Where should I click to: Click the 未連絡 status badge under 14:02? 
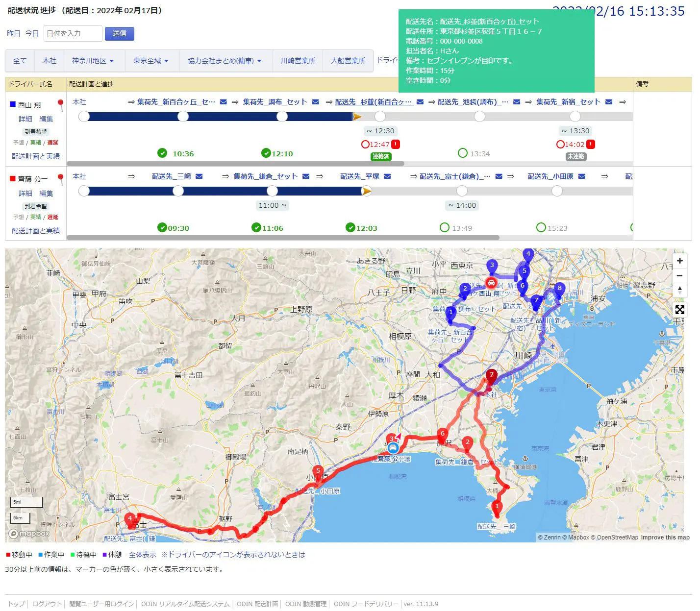point(575,156)
